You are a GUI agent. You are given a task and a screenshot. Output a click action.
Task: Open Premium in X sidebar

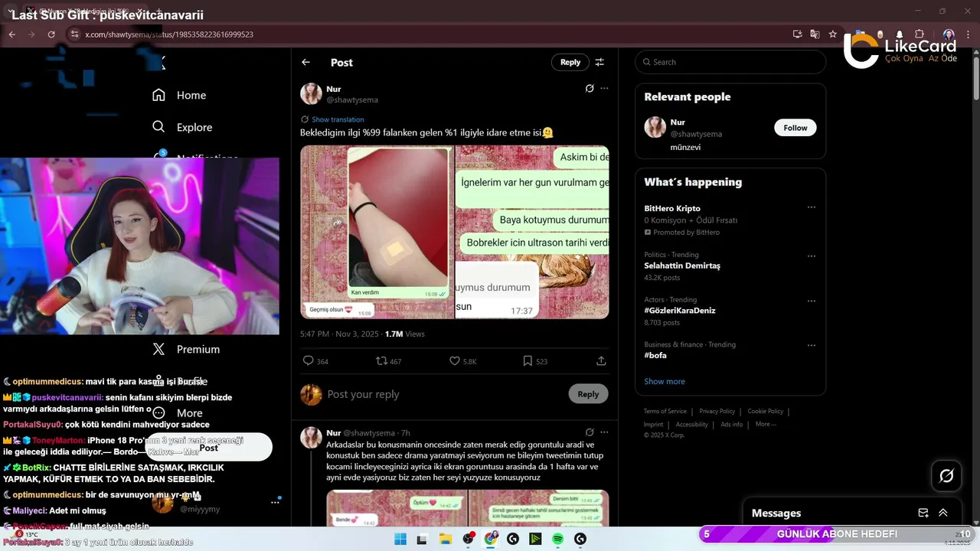click(186, 349)
